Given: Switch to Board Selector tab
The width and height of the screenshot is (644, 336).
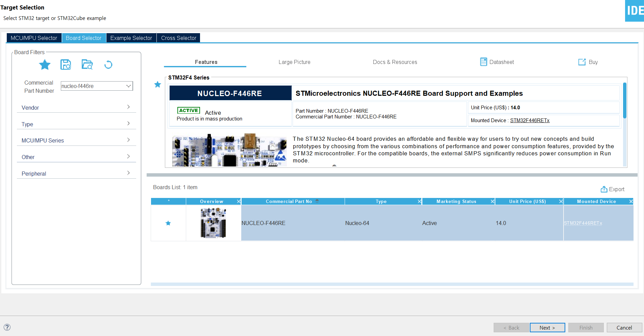Looking at the screenshot, I should pos(83,38).
